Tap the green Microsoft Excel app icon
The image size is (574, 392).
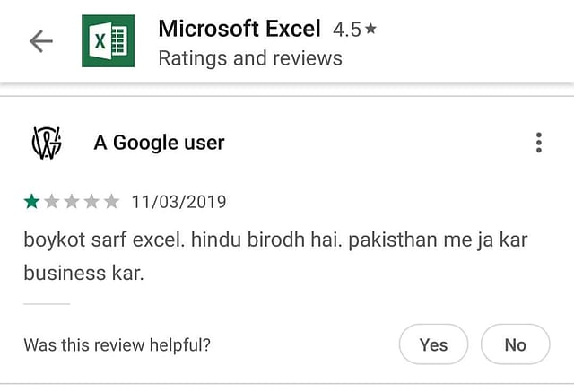pyautogui.click(x=108, y=41)
